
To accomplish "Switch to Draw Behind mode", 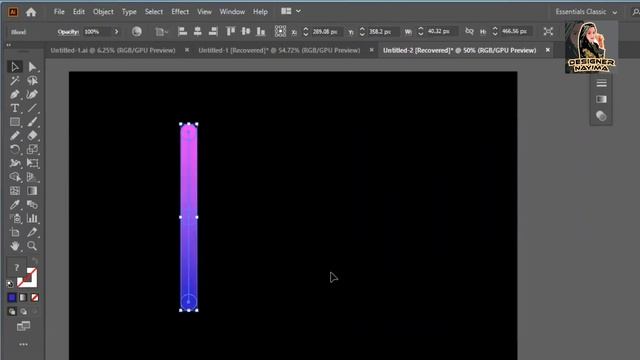I will (x=23, y=312).
